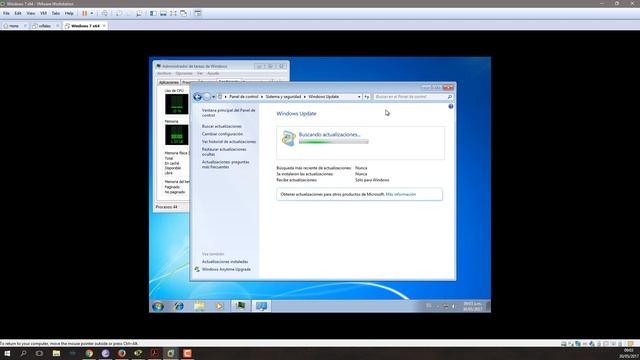Click the Uso de CPU graph in Task Manager
Image resolution: width=640 pixels, height=360 pixels.
[x=177, y=104]
